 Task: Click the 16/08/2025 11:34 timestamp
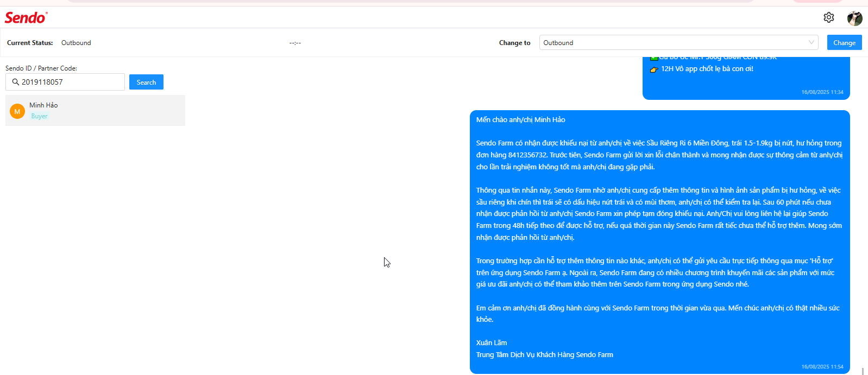point(822,92)
